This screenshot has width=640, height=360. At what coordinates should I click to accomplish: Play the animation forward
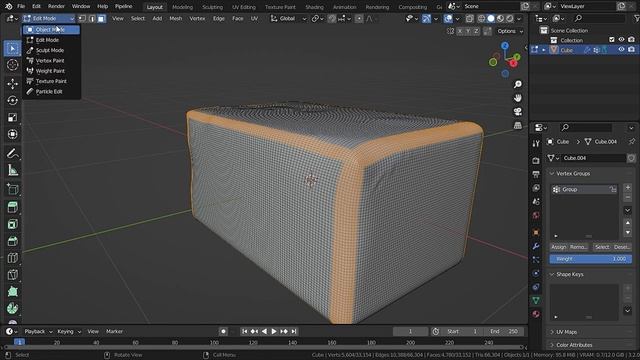(274, 331)
